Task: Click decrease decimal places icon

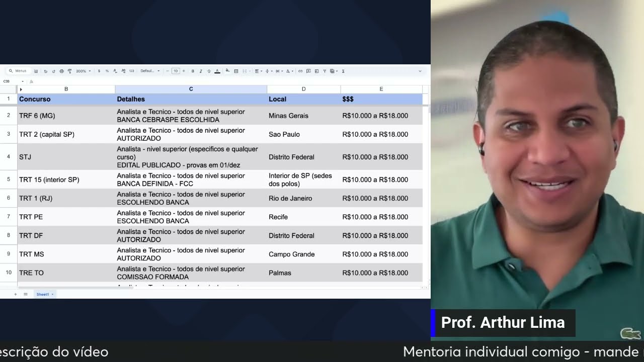Action: coord(115,71)
